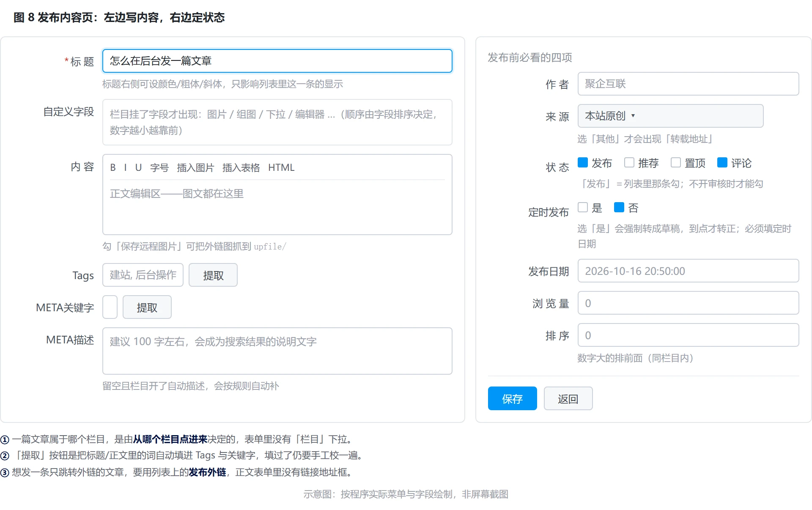Click hint 留空且栏目开了自动描述
812x510 pixels.
click(191, 386)
